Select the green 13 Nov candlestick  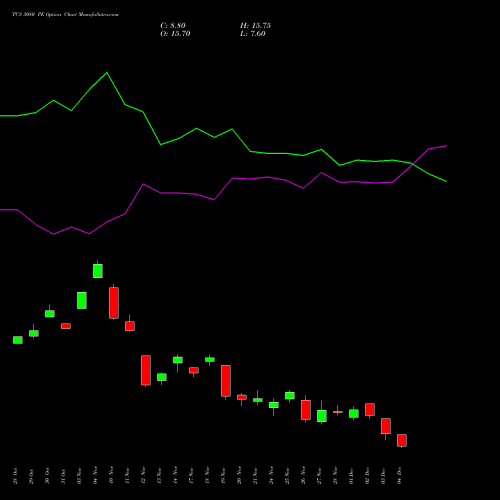[x=162, y=377]
